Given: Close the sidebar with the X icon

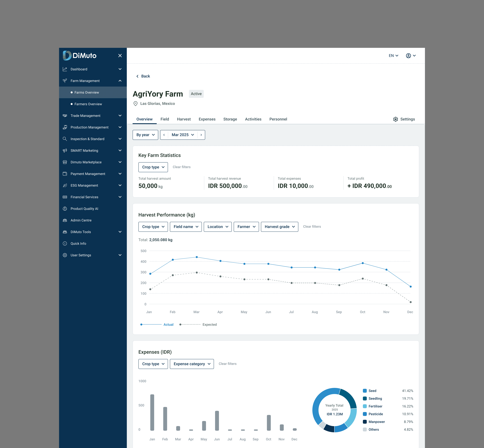Looking at the screenshot, I should (120, 56).
